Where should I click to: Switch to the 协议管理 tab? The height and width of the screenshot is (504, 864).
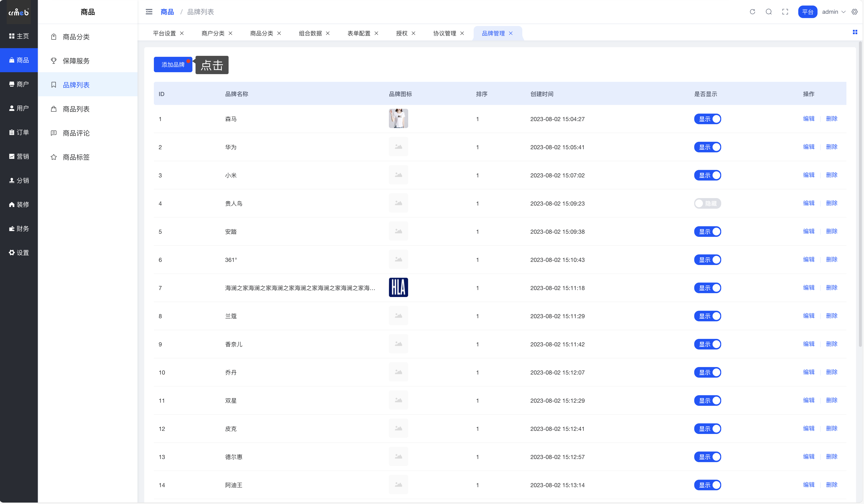pyautogui.click(x=444, y=33)
